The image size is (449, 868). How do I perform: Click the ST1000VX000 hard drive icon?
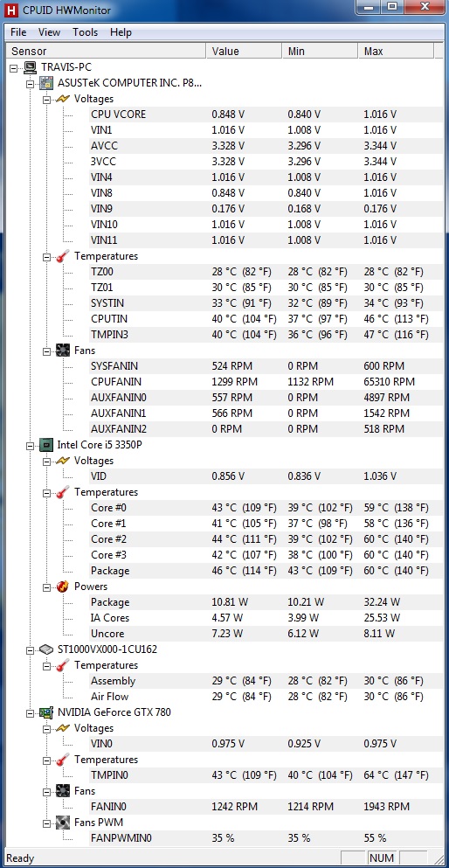(x=46, y=649)
